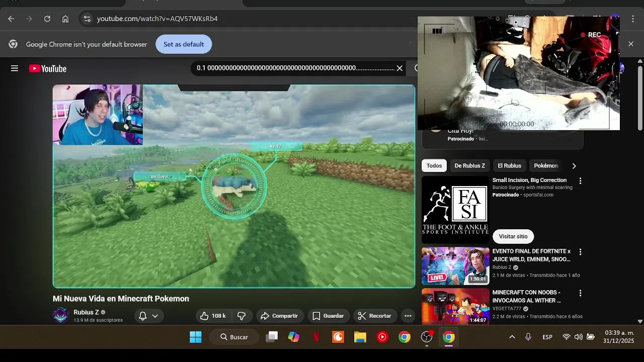Like the video with 108 k likes
This screenshot has width=644, height=362.
(213, 316)
